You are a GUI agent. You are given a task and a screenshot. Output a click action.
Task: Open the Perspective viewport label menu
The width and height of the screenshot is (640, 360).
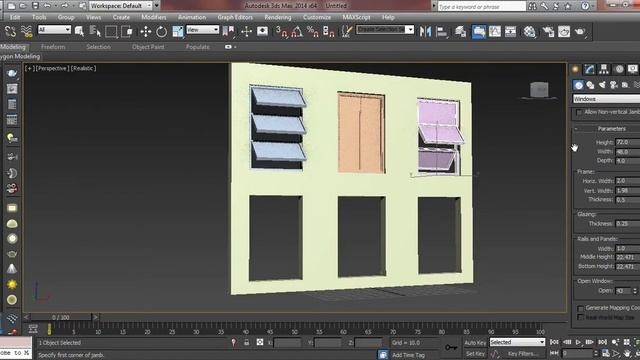click(52, 68)
